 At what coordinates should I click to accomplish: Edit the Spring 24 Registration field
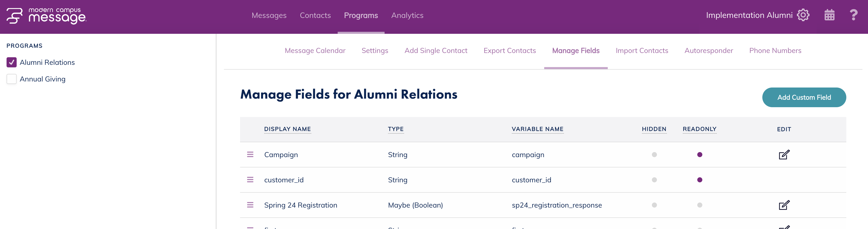(x=784, y=205)
